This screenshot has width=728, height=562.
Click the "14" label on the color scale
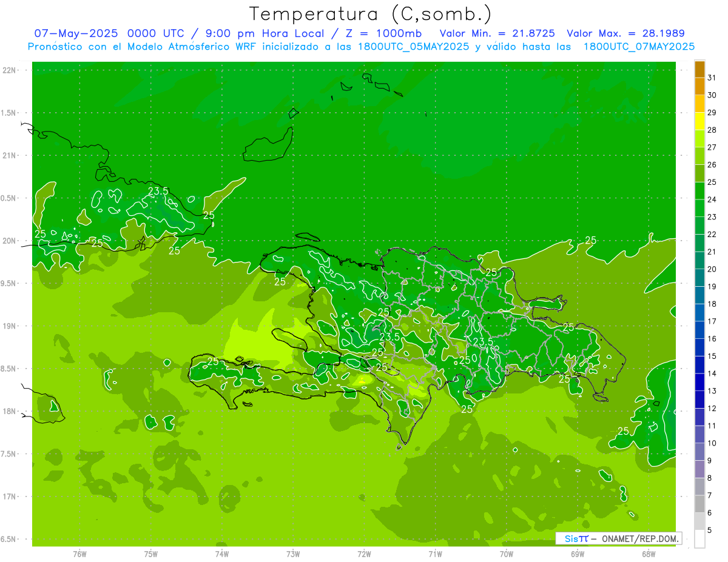[x=712, y=373]
